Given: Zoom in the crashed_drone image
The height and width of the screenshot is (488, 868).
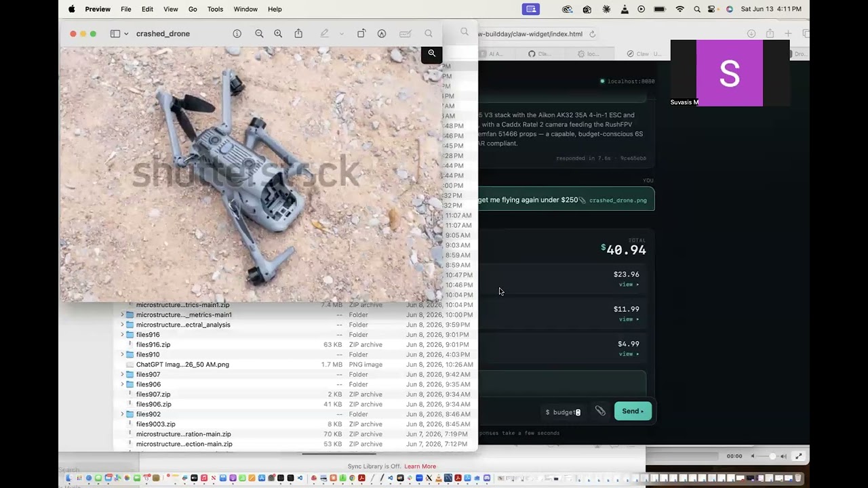Looking at the screenshot, I should click(x=278, y=34).
